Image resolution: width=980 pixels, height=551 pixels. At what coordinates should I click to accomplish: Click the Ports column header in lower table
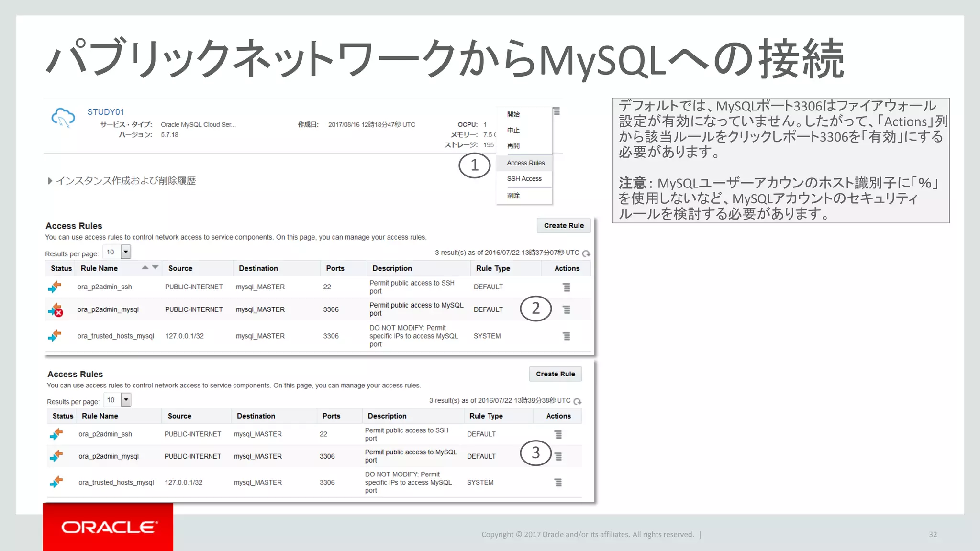point(331,416)
